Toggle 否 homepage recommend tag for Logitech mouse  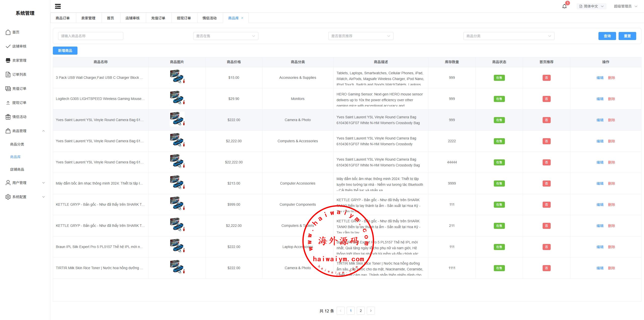click(x=546, y=99)
